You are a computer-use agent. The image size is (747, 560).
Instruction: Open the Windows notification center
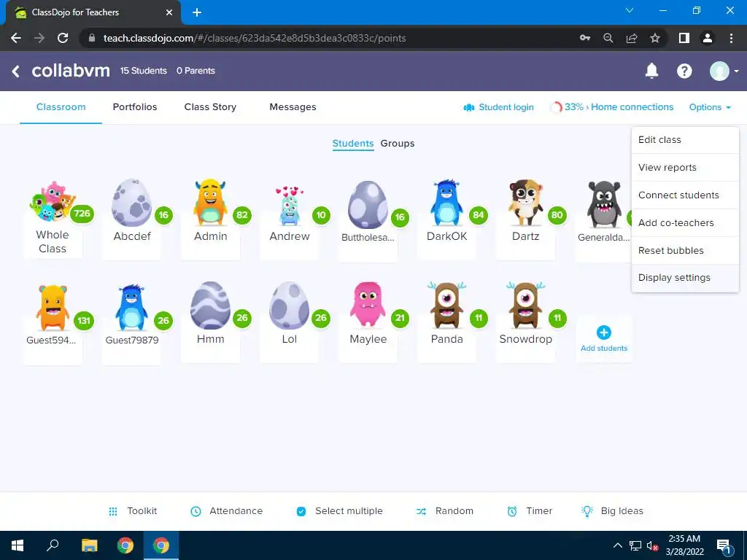(724, 546)
